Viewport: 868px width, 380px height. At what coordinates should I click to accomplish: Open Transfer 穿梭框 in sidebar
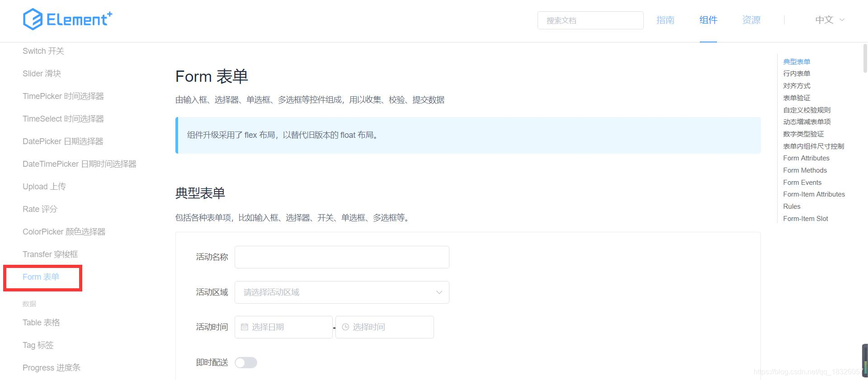[50, 254]
